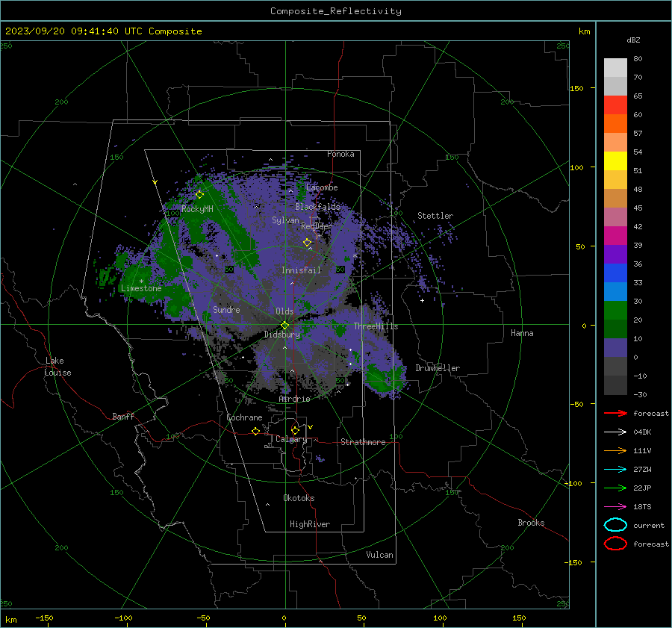Click the yellow diamond marker below the Cochrane label

coord(255,431)
